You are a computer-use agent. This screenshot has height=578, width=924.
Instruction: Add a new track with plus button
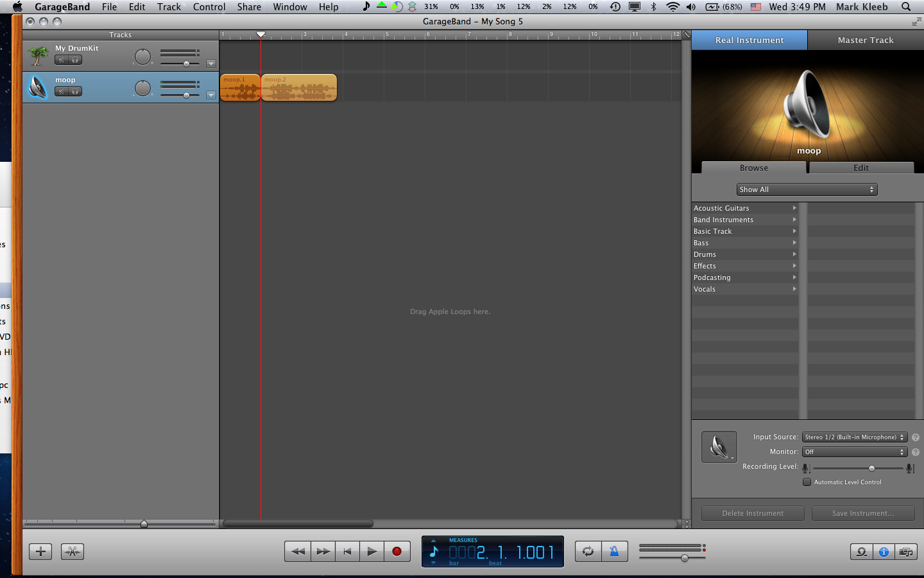pyautogui.click(x=40, y=552)
